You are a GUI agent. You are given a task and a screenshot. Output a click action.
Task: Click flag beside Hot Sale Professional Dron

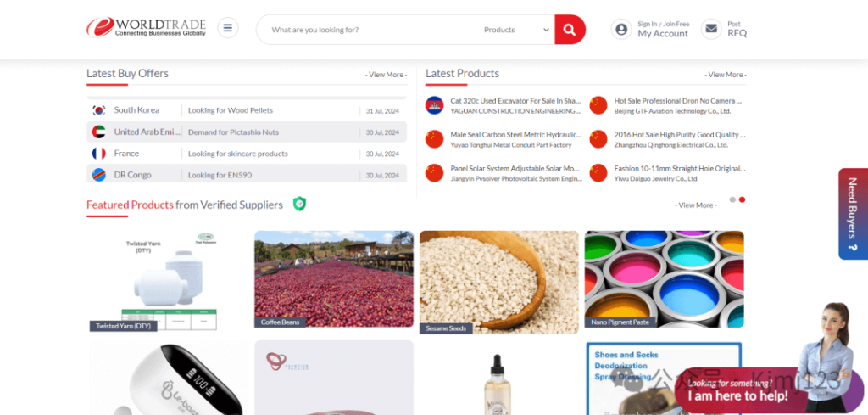point(598,105)
